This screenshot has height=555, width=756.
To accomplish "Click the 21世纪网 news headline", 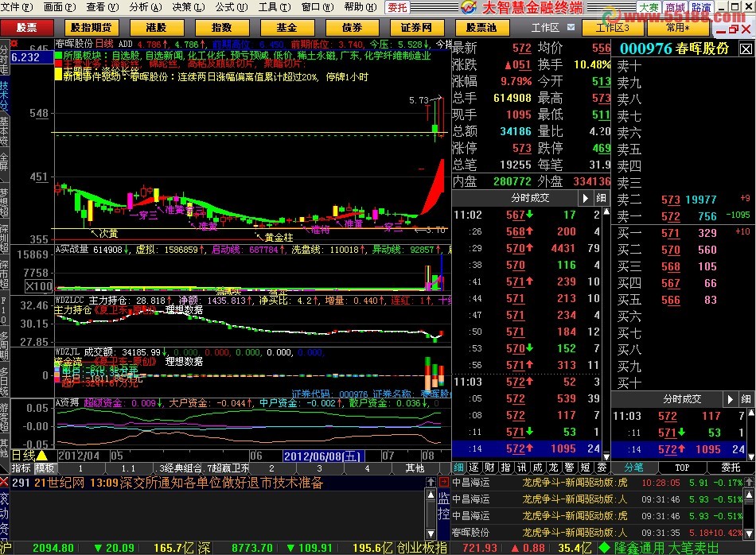I will click(178, 483).
